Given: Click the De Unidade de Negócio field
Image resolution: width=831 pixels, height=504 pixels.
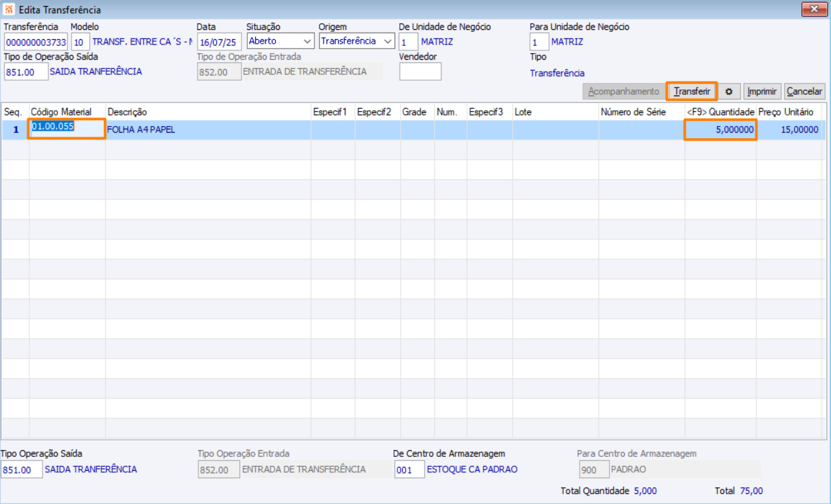Looking at the screenshot, I should [x=409, y=42].
